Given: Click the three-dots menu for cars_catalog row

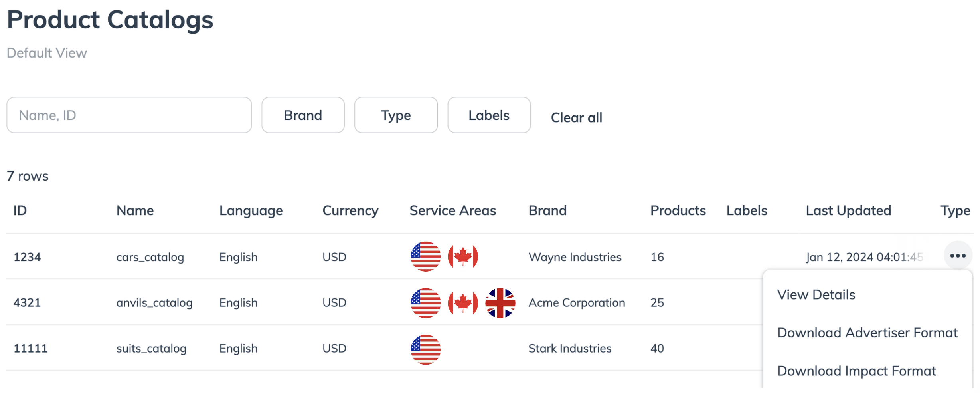Looking at the screenshot, I should click(957, 256).
